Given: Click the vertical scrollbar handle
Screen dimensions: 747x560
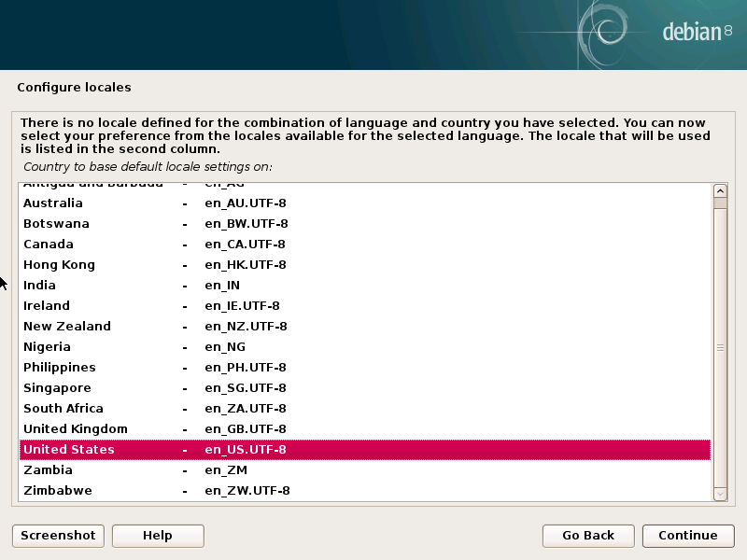Looking at the screenshot, I should click(720, 346).
